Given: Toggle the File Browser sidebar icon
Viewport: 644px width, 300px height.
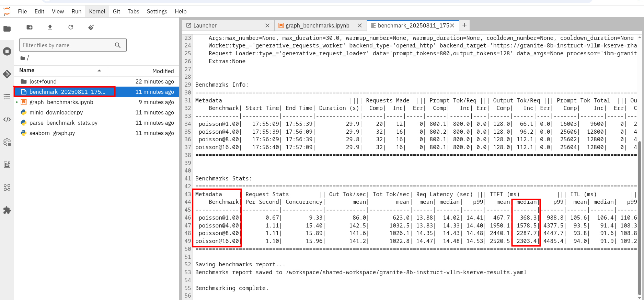Looking at the screenshot, I should (x=7, y=29).
